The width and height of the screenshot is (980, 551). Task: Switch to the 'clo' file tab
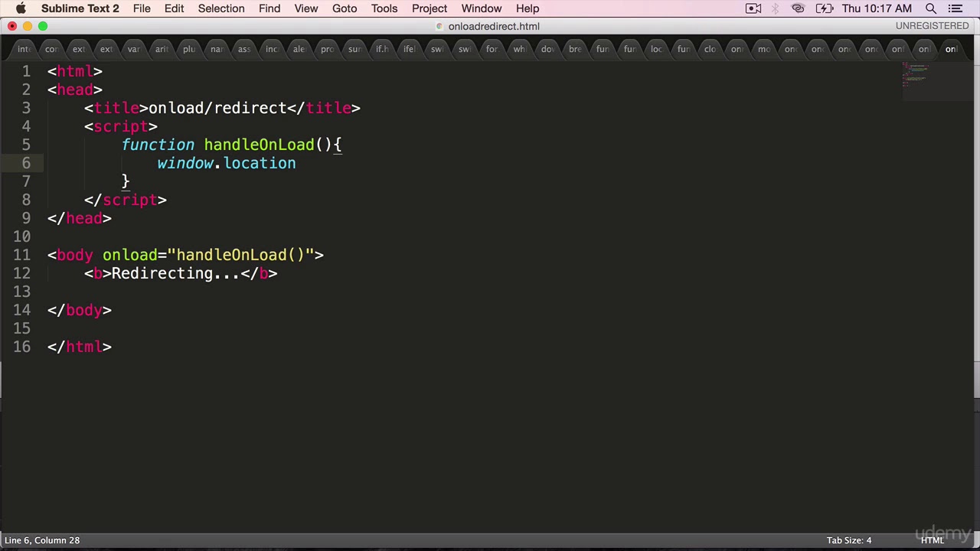[x=710, y=49]
